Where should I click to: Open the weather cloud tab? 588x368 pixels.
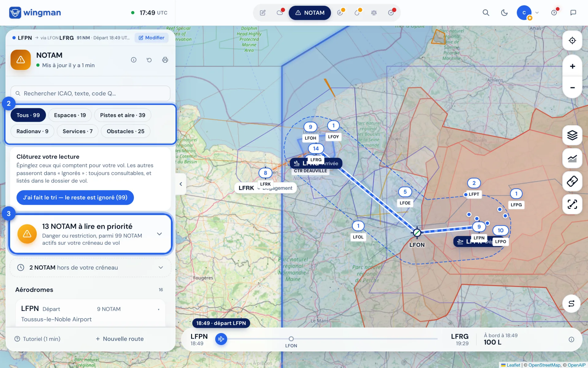(280, 13)
